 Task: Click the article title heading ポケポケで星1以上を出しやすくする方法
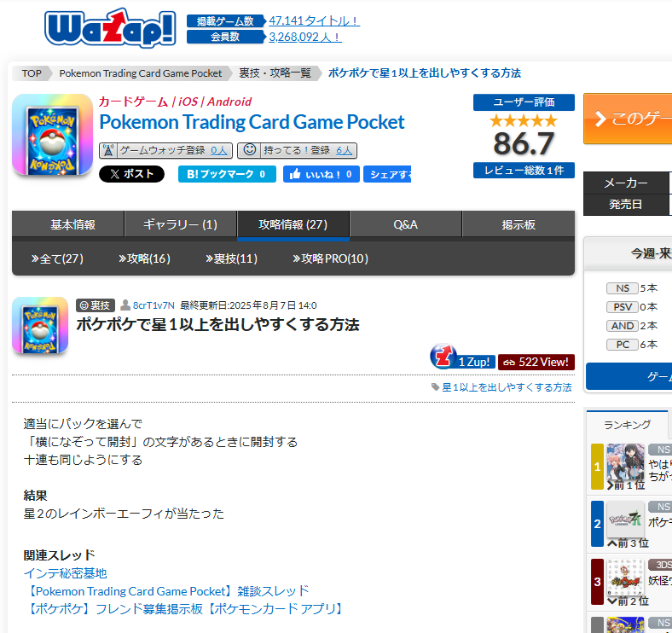217,325
